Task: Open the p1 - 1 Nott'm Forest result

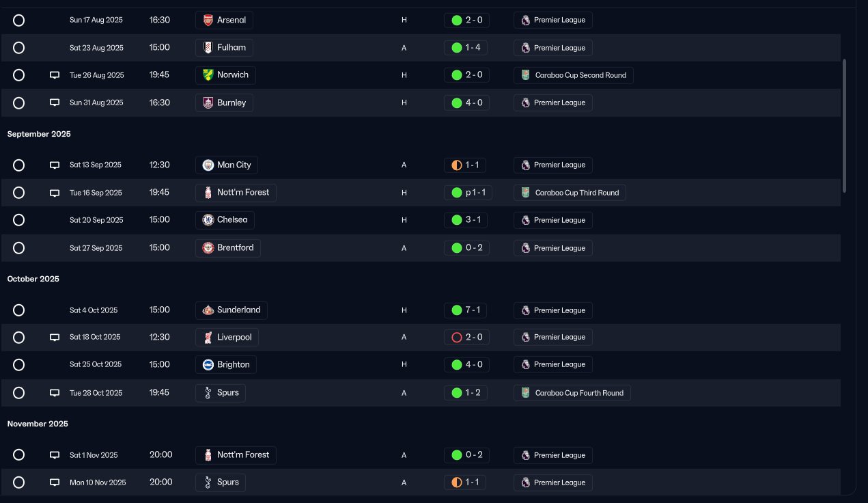Action: (468, 193)
